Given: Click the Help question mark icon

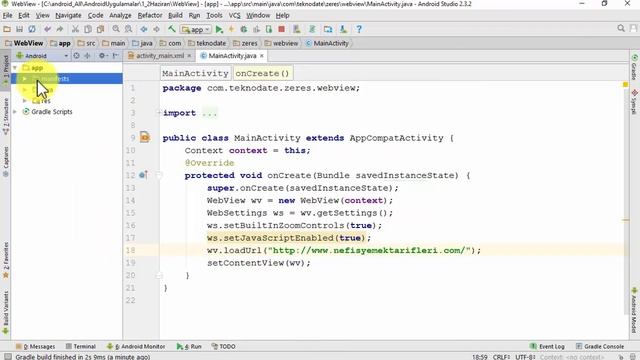Looking at the screenshot, I should (x=359, y=29).
